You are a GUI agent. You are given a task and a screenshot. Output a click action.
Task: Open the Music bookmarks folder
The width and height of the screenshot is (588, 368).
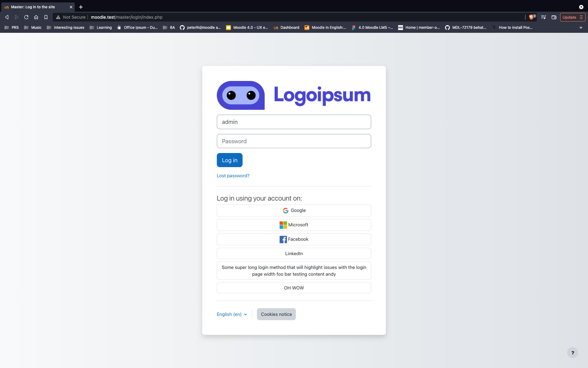point(33,28)
